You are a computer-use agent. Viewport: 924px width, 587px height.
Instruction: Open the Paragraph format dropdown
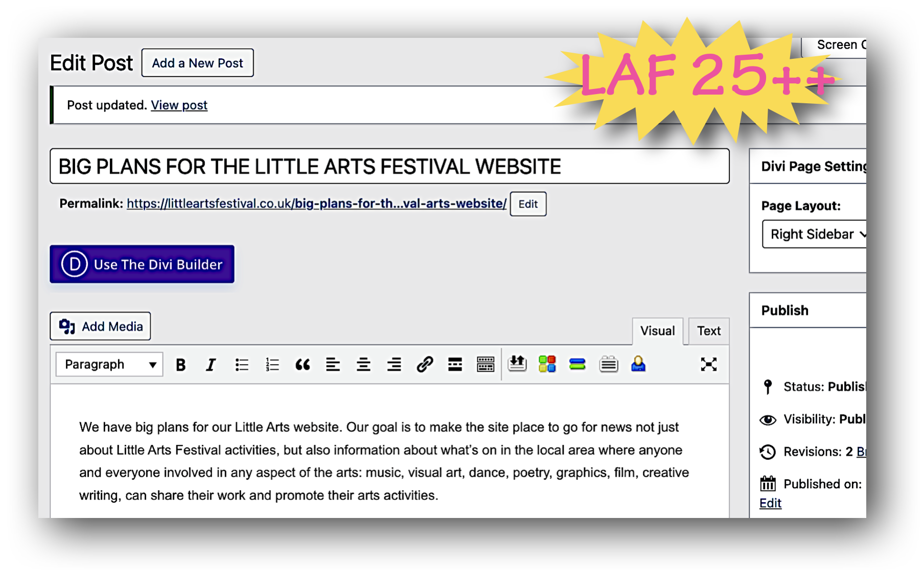point(108,364)
